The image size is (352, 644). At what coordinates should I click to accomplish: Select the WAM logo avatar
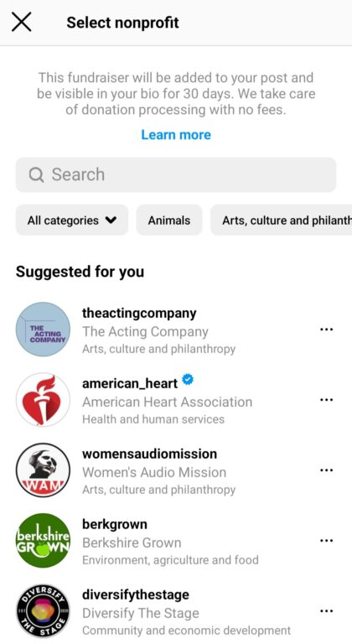43,470
